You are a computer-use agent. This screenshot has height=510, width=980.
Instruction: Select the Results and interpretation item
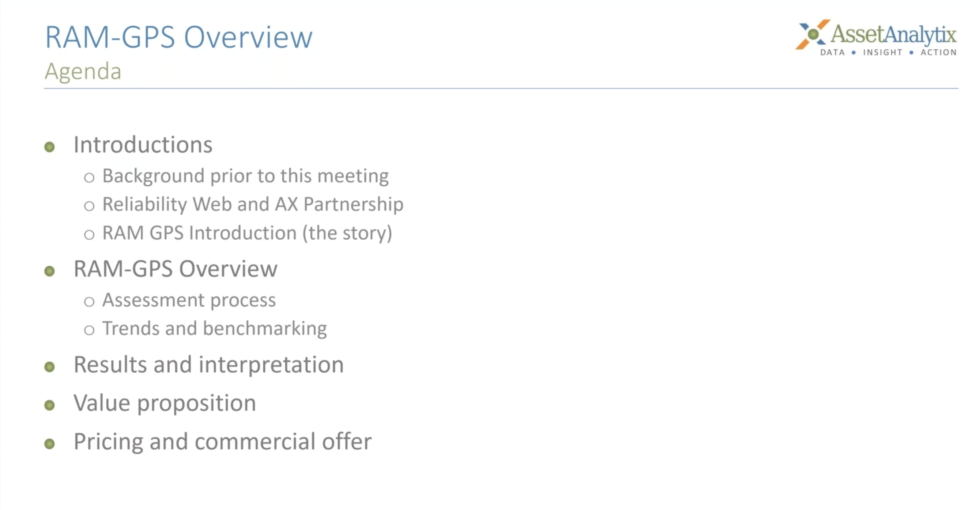[209, 365]
